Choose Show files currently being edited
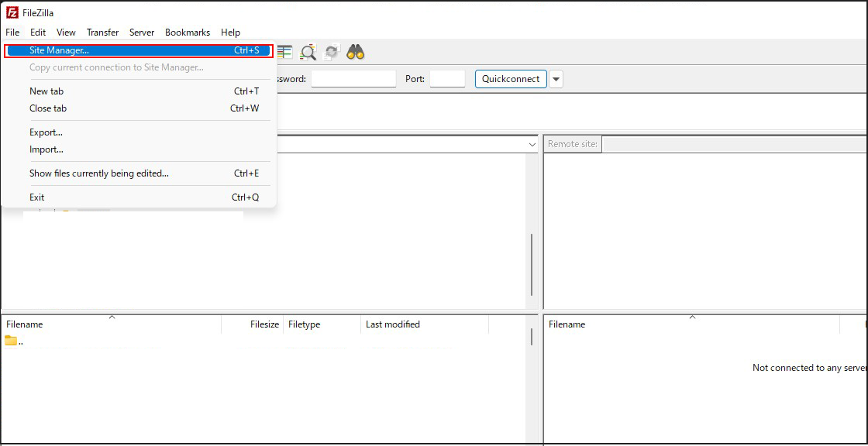868x446 pixels. pyautogui.click(x=139, y=173)
